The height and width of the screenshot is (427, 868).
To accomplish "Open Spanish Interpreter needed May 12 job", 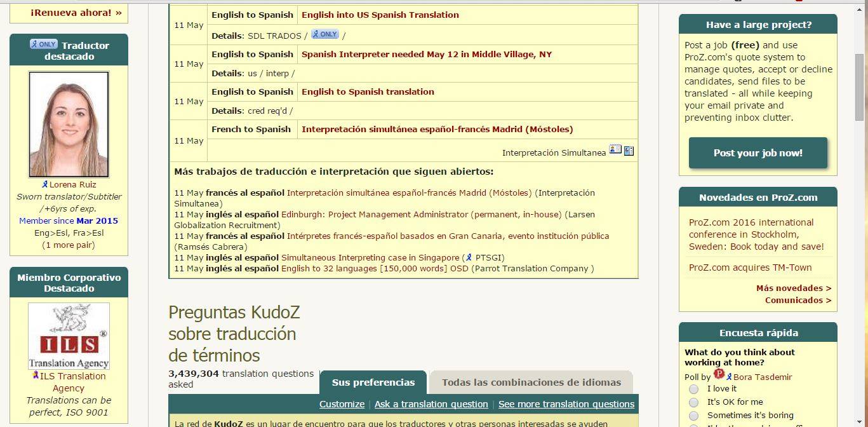I will click(427, 54).
